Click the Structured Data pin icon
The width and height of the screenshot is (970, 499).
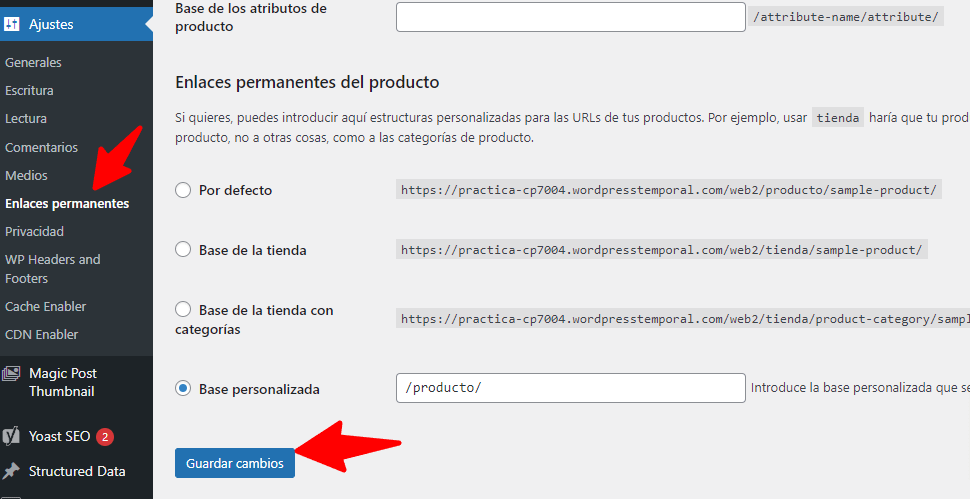[11, 471]
